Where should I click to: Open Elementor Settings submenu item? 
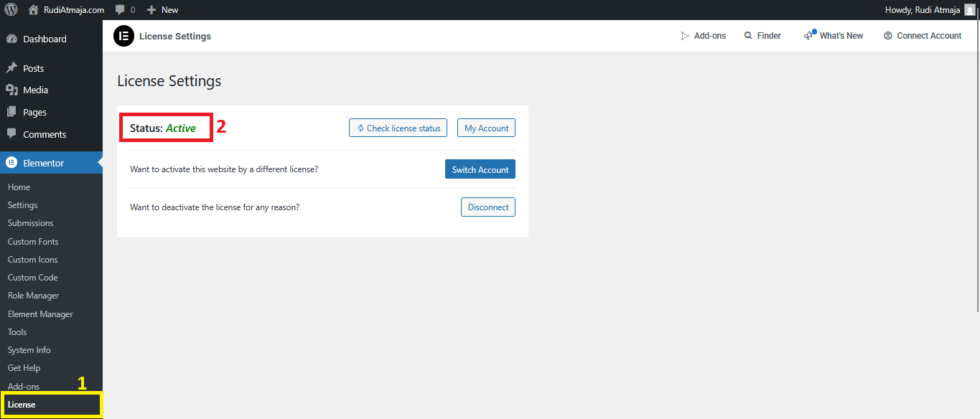(x=22, y=205)
